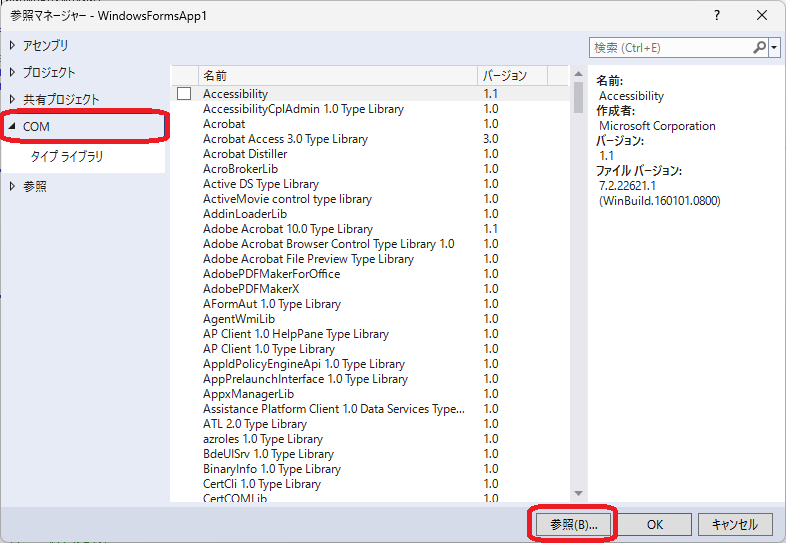Select Assistance Platform Client 1.0 Data Services row
The height and width of the screenshot is (543, 786).
370,409
